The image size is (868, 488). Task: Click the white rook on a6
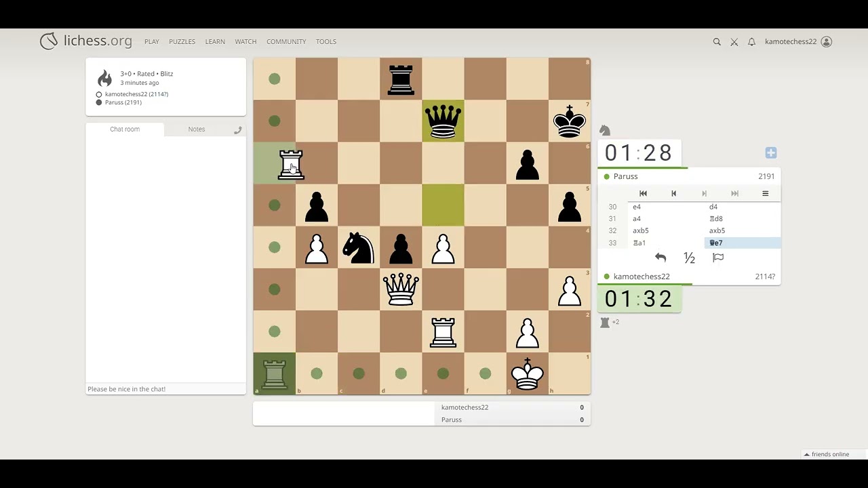coord(291,163)
